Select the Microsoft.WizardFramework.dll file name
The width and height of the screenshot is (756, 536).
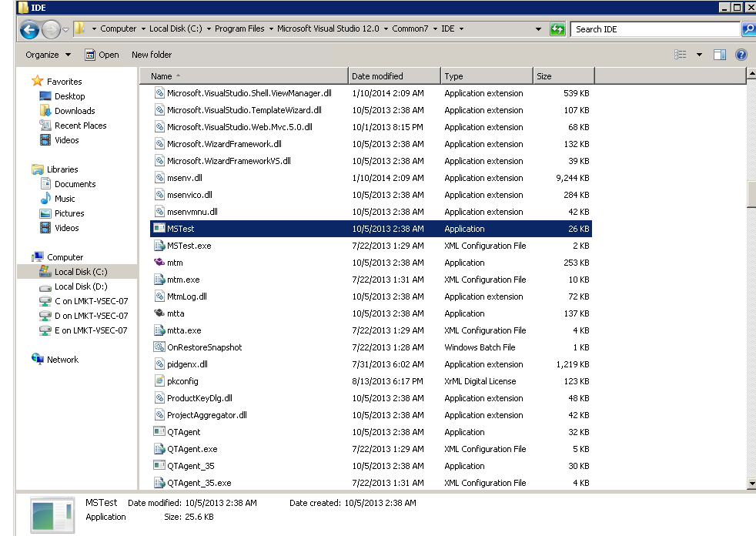point(224,144)
